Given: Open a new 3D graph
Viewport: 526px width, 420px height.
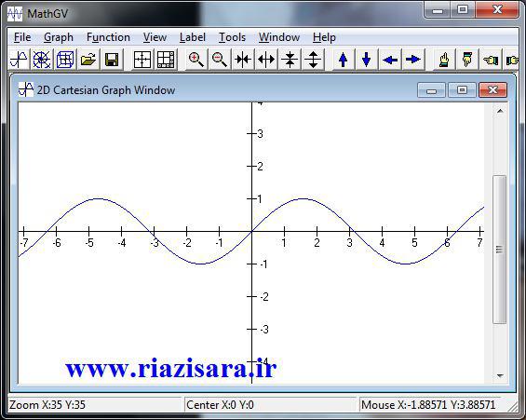Looking at the screenshot, I should (65, 60).
